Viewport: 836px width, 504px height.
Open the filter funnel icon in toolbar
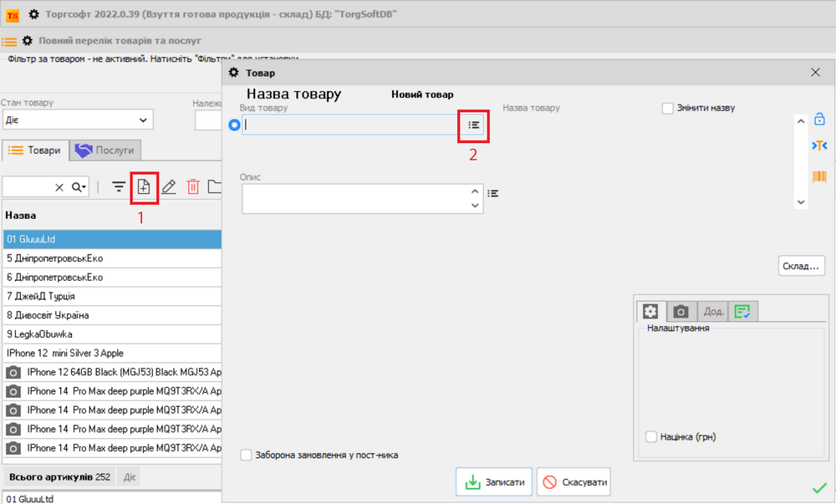120,187
